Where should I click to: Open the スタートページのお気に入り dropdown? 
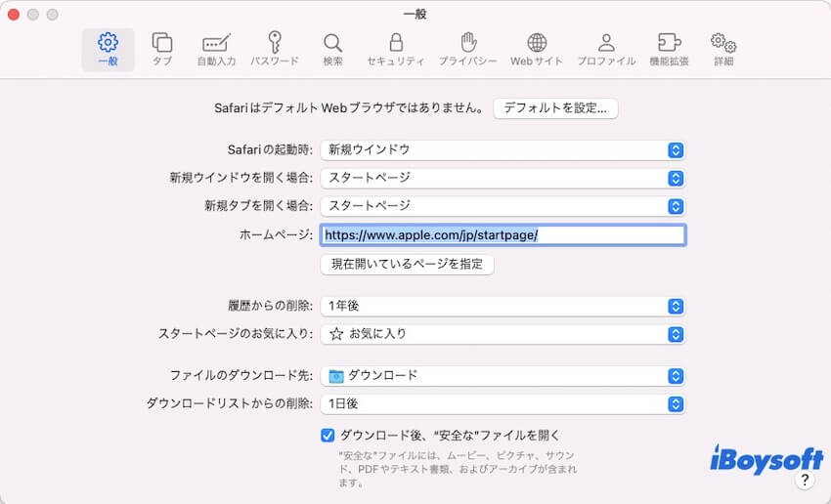pos(503,334)
